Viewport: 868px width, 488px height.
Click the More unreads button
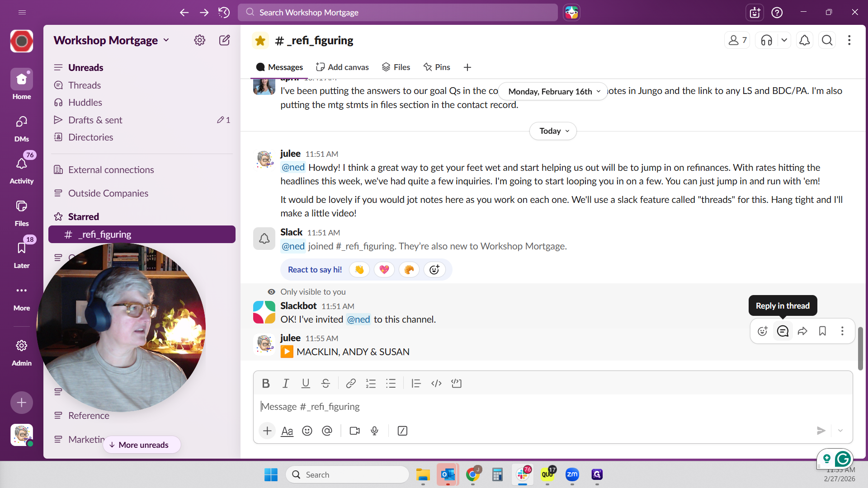point(142,445)
